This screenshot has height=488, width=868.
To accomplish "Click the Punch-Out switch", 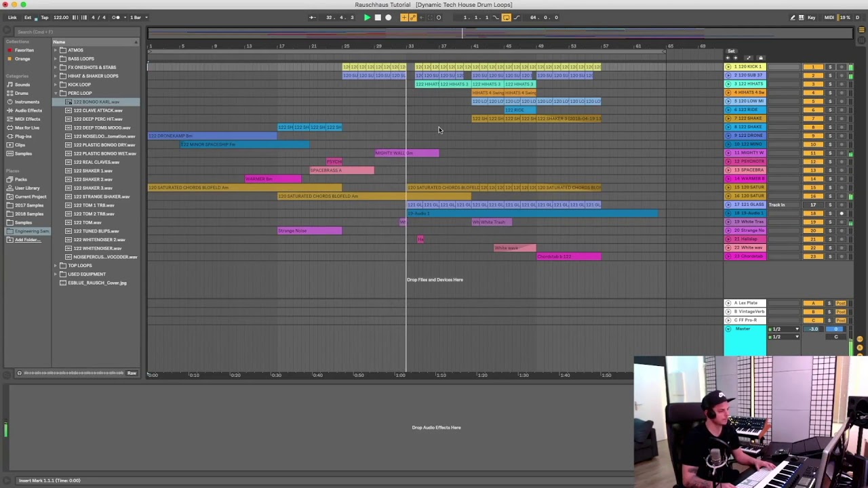I will (x=516, y=18).
